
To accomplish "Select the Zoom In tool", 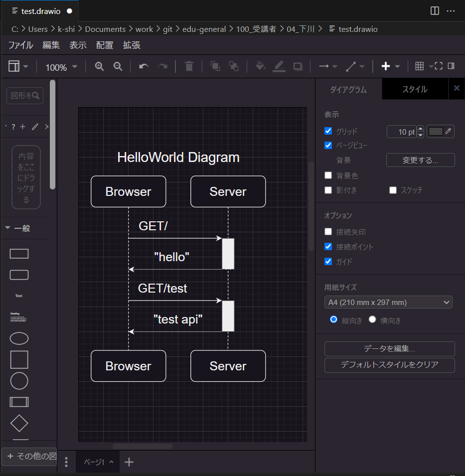I will (x=99, y=66).
